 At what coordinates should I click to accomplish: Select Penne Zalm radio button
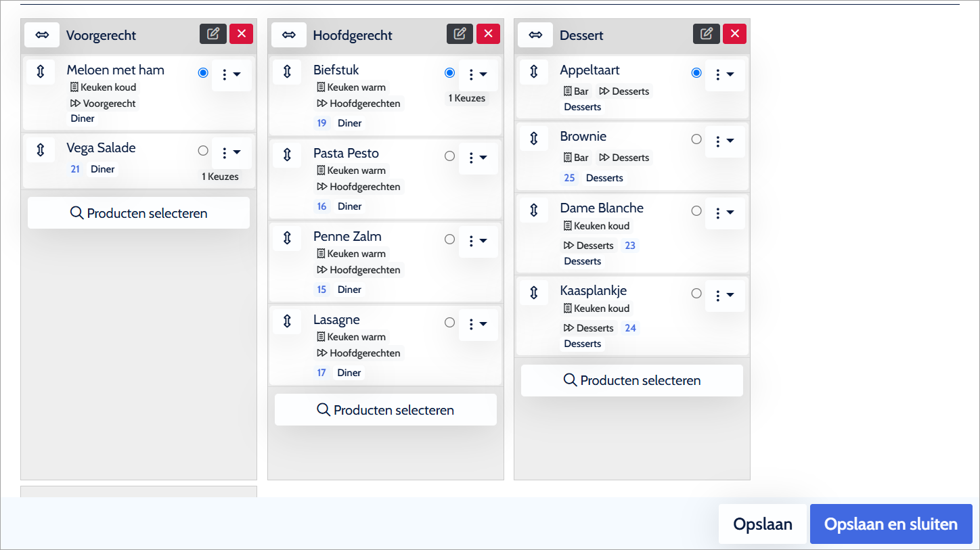pyautogui.click(x=449, y=239)
